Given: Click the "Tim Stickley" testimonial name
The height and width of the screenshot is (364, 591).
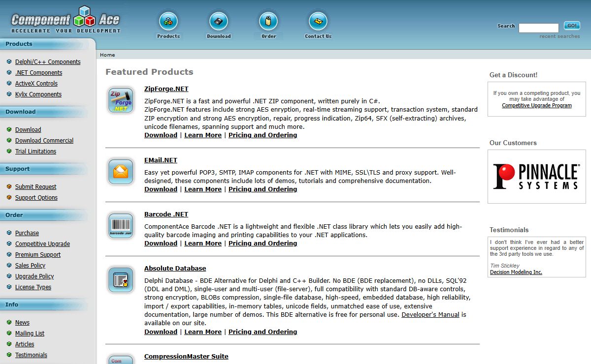Looking at the screenshot, I should click(505, 266).
